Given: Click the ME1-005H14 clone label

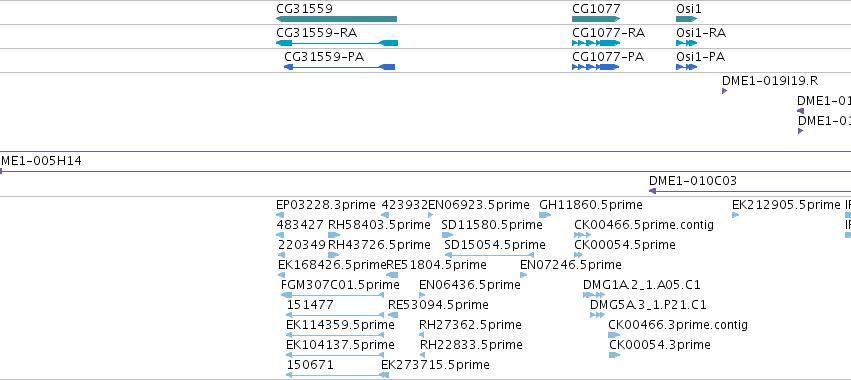Looking at the screenshot, I should click(x=41, y=161).
